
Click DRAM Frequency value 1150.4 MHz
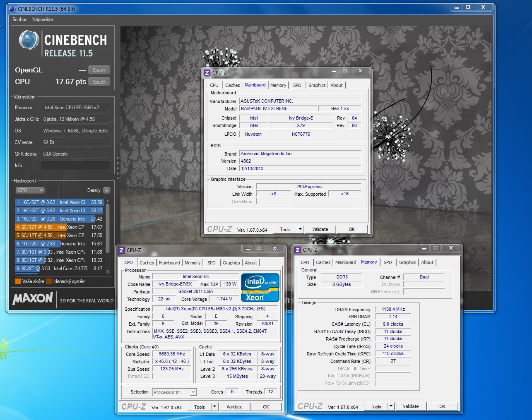pos(393,310)
